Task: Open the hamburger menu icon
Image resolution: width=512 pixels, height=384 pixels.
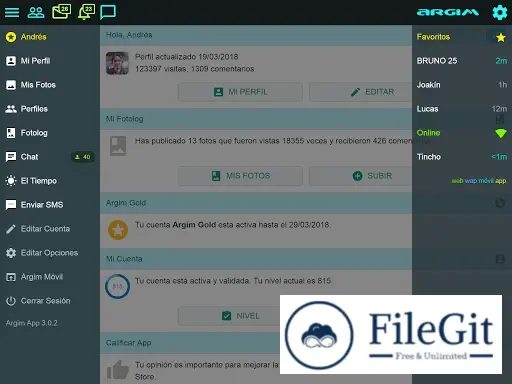Action: coord(12,12)
